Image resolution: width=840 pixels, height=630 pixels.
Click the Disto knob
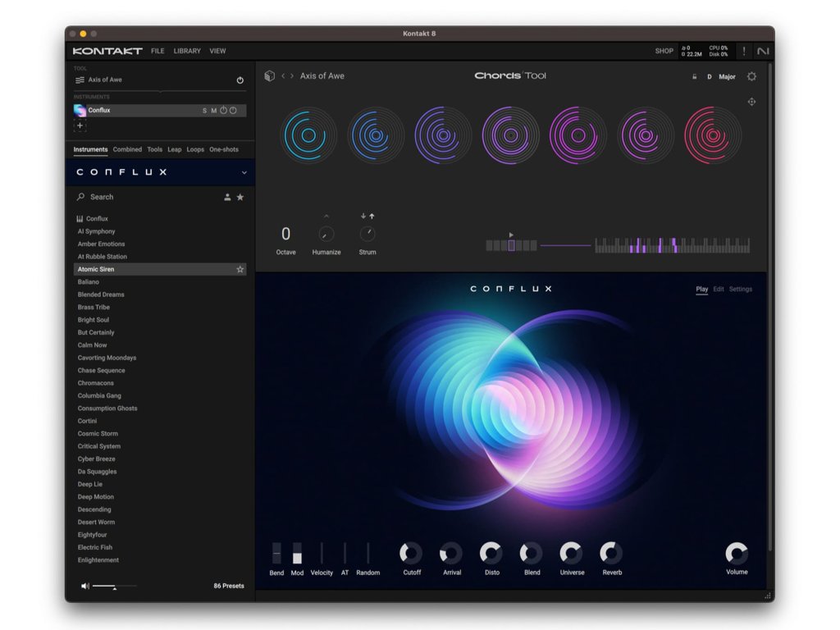(x=491, y=553)
